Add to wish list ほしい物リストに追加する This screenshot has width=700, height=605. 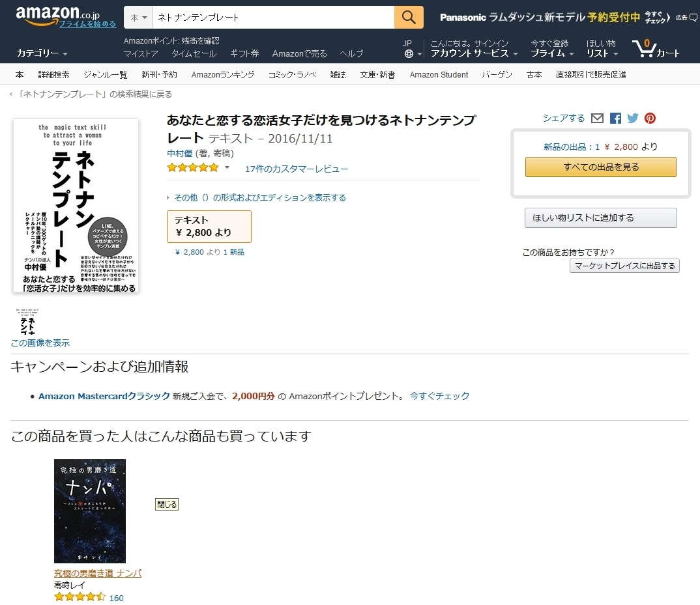(x=600, y=218)
